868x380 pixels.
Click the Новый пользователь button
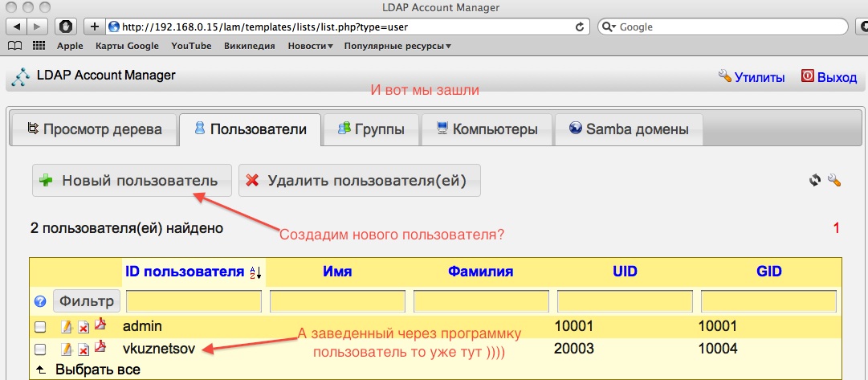pos(132,181)
